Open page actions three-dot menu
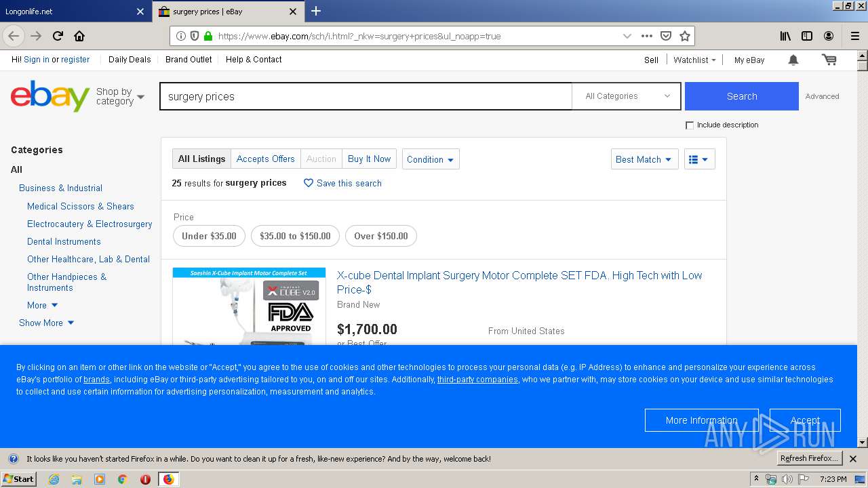The height and width of the screenshot is (488, 868). click(647, 36)
